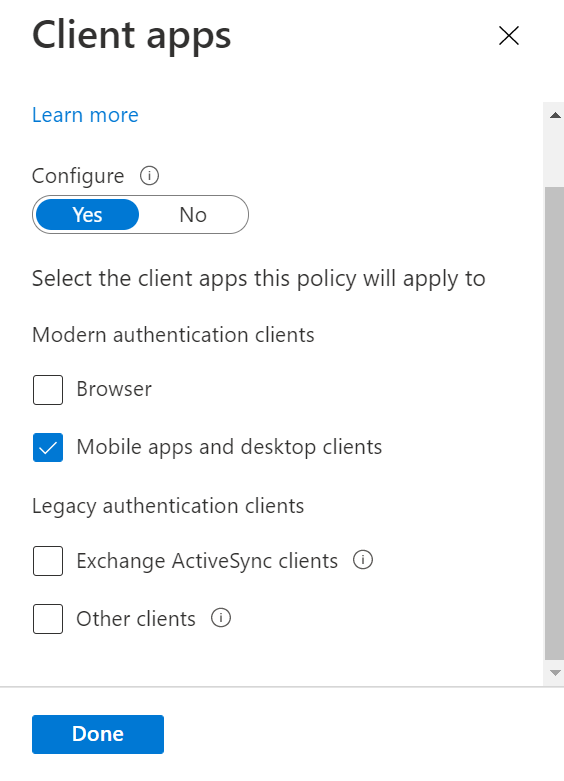The width and height of the screenshot is (564, 781).
Task: Close the Client apps panel
Action: (509, 36)
